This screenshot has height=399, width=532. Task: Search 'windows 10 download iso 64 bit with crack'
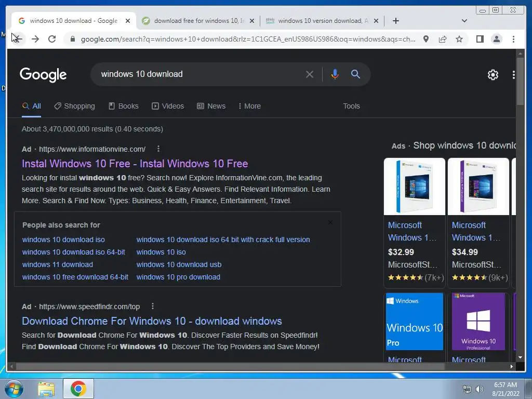223,240
